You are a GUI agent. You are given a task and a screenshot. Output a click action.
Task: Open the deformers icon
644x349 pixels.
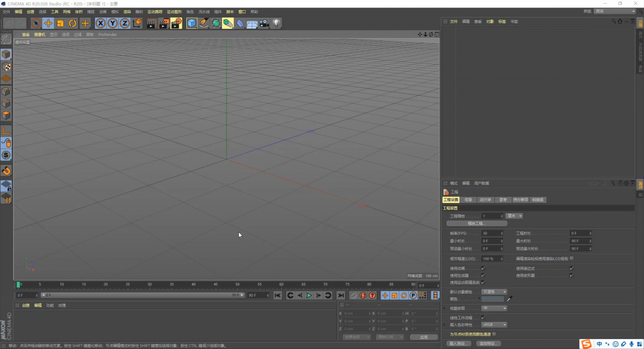tap(240, 23)
